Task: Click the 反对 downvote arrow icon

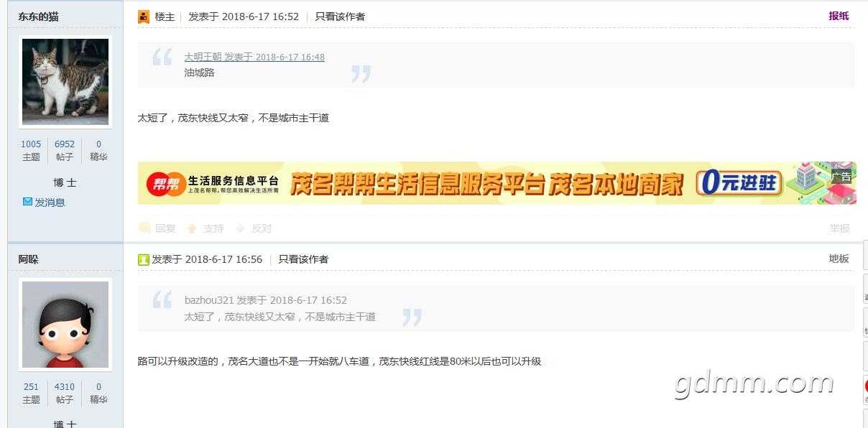Action: [241, 228]
